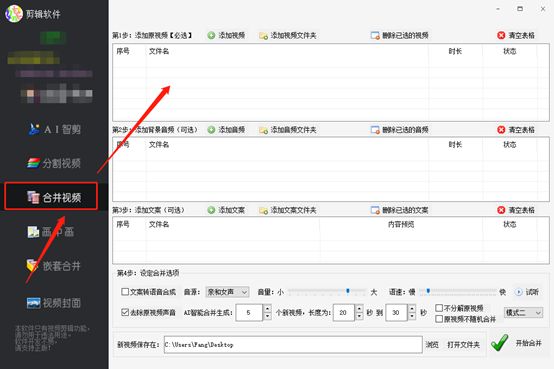Click the 新视频保存在 path field

point(293,345)
